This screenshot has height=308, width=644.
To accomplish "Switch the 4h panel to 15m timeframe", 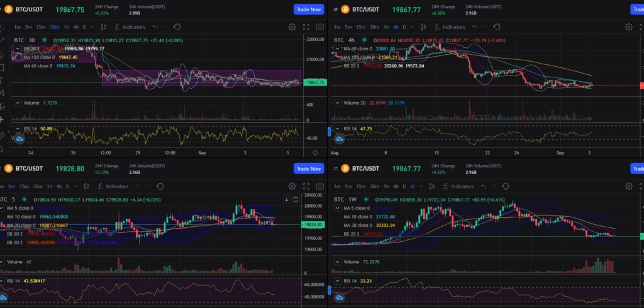I will 360,27.
